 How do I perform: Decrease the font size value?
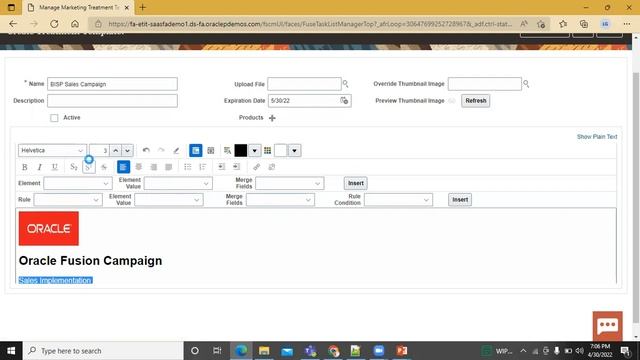pyautogui.click(x=127, y=151)
